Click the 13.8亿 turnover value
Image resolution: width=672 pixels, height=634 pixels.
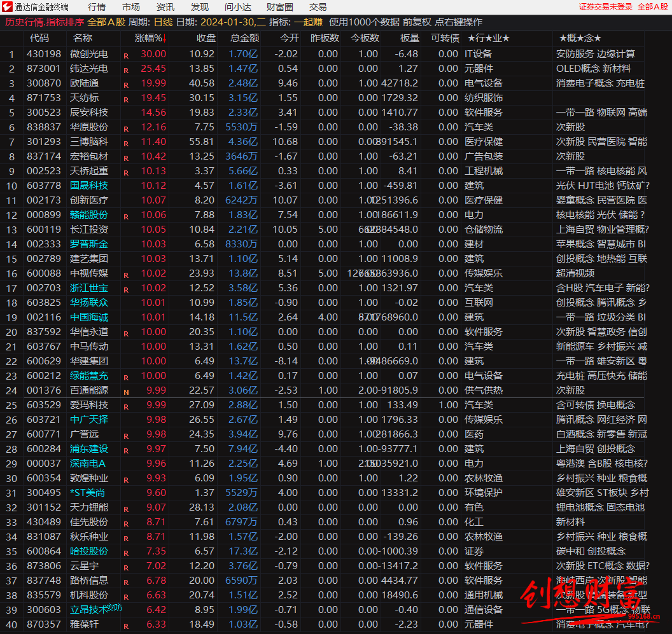[x=243, y=273]
